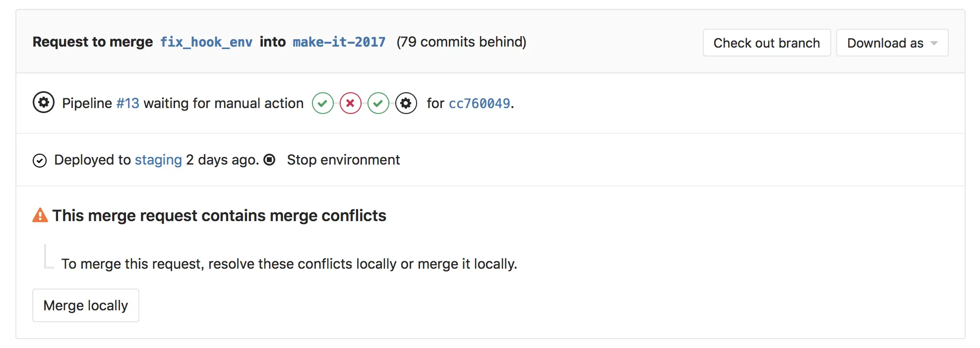
Task: Open the make-it-2017 branch link
Action: tap(339, 42)
